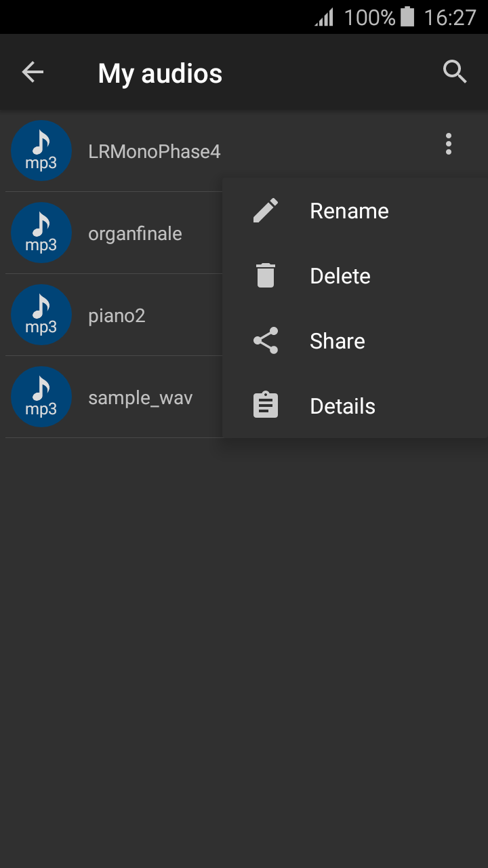Tap the LRMonoPhase4 mp3 icon

coord(41,151)
